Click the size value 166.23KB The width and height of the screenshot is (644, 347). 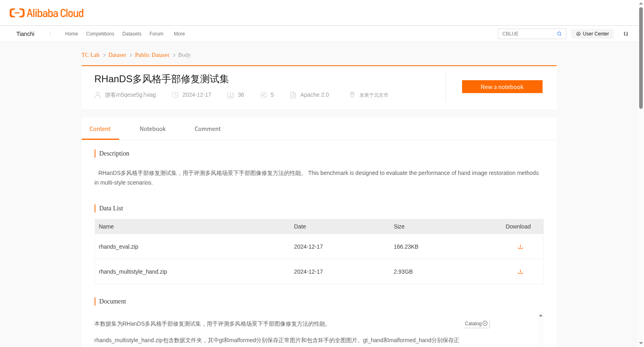click(x=406, y=247)
